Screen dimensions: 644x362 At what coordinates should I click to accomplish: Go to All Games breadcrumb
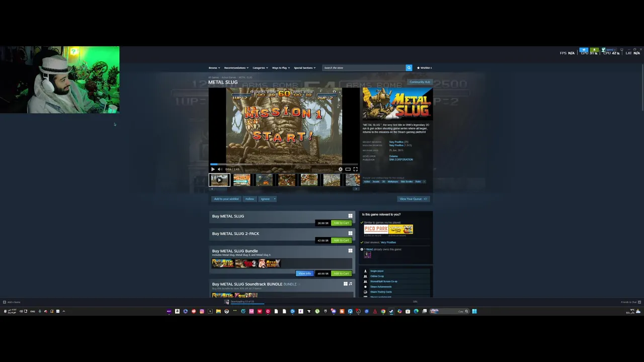[x=214, y=77]
